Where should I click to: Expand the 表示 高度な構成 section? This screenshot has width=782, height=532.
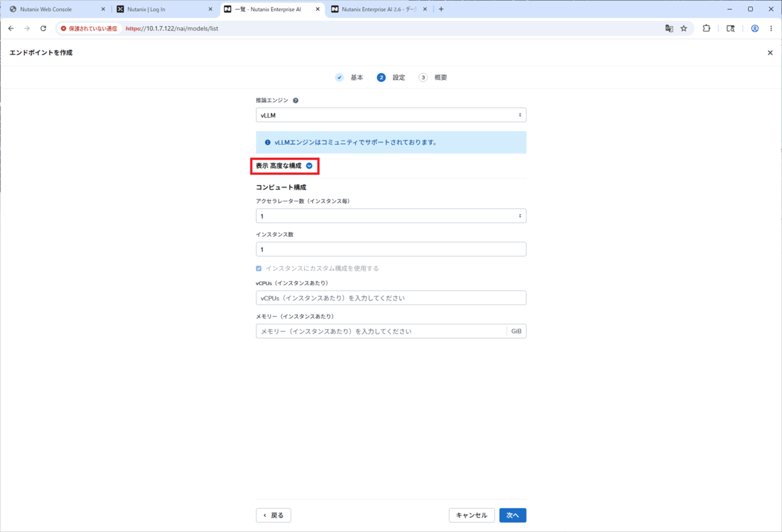[x=284, y=166]
